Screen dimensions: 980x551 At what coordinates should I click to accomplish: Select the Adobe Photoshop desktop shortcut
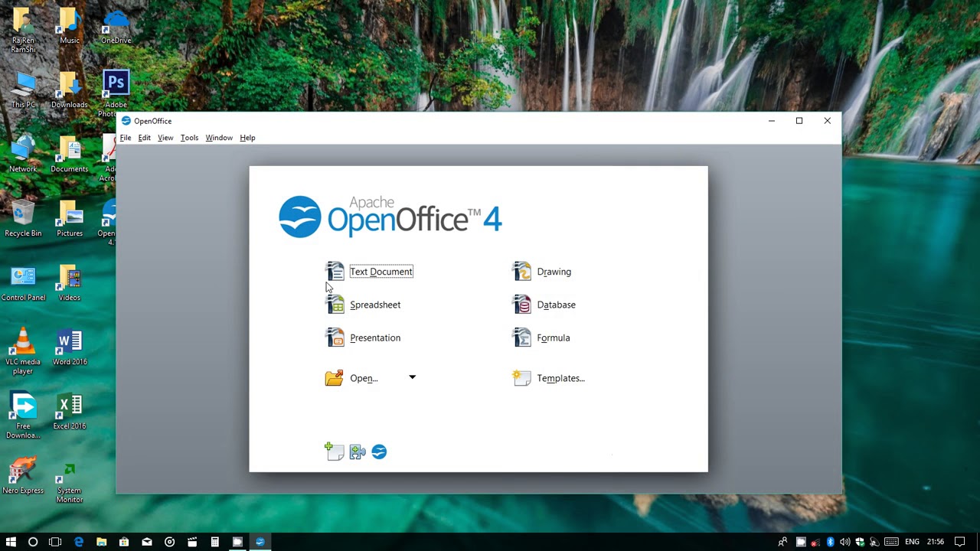coord(116,93)
